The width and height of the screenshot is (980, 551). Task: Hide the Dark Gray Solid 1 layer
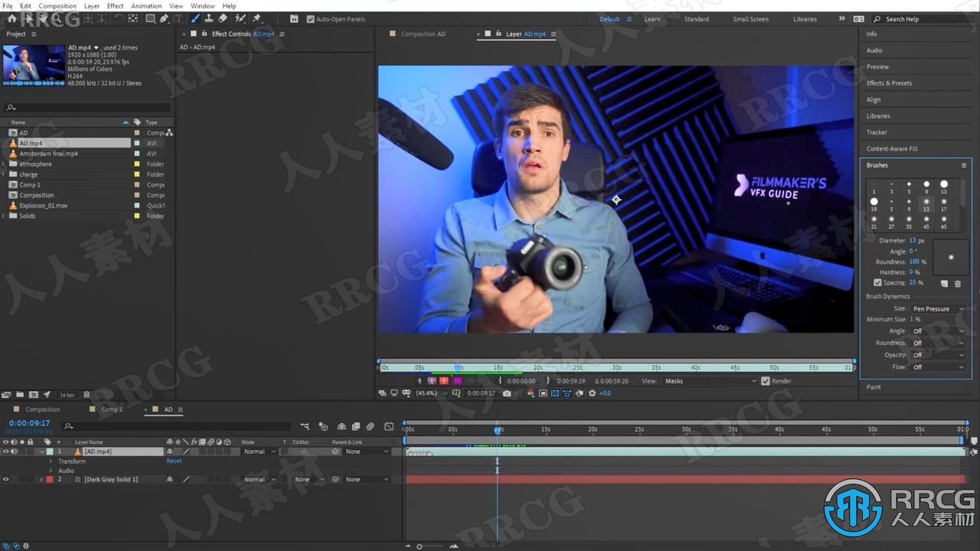click(5, 480)
